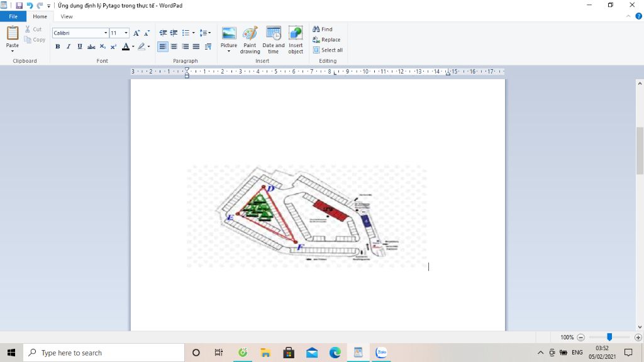The image size is (644, 362).
Task: Justify the paragraph text
Action: (x=196, y=47)
